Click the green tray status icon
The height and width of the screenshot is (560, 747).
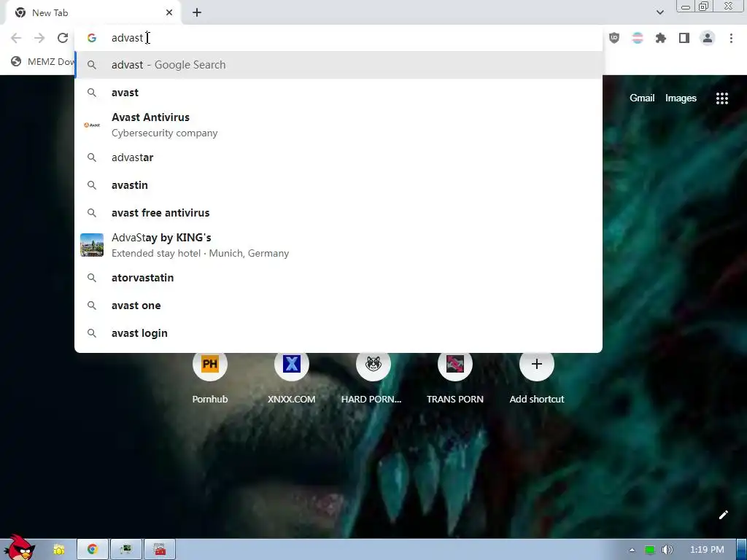pyautogui.click(x=649, y=550)
